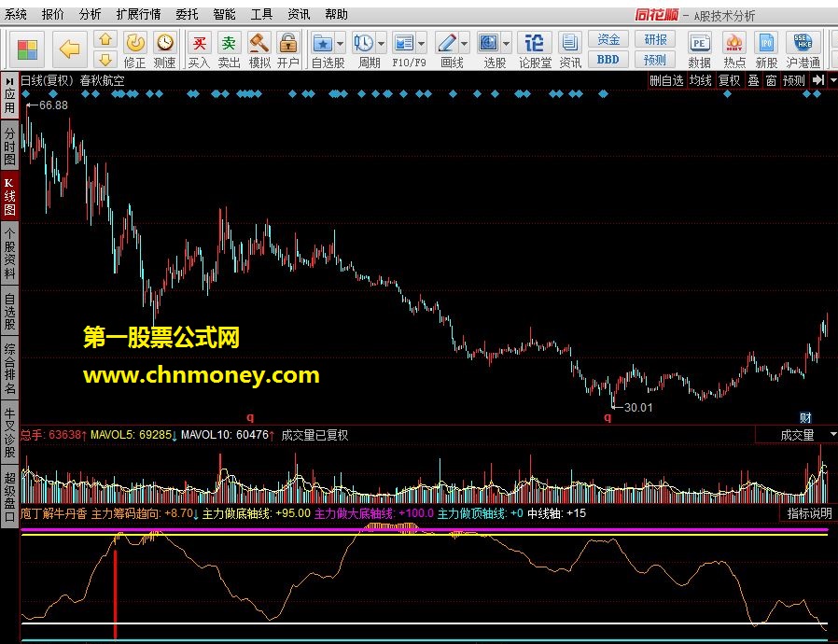Screen dimensions: 838x644
Task: Click the first red q marker below chart
Action: [250, 417]
